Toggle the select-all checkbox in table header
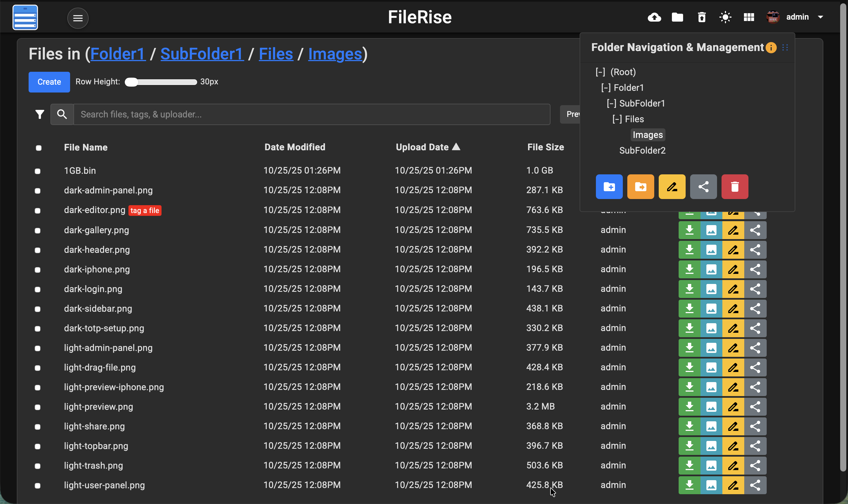848x504 pixels. [39, 148]
